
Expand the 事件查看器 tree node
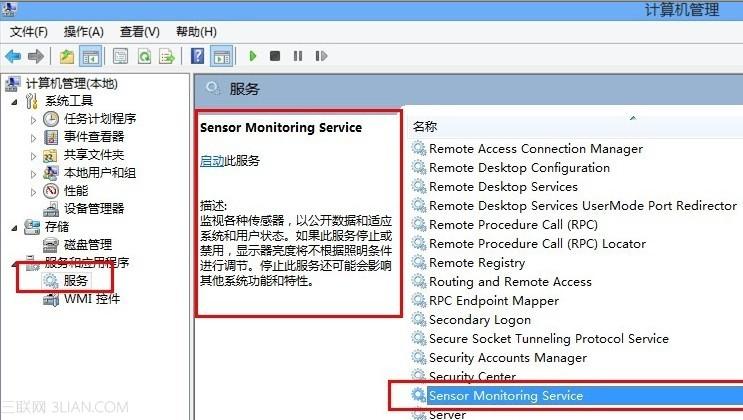coord(33,138)
